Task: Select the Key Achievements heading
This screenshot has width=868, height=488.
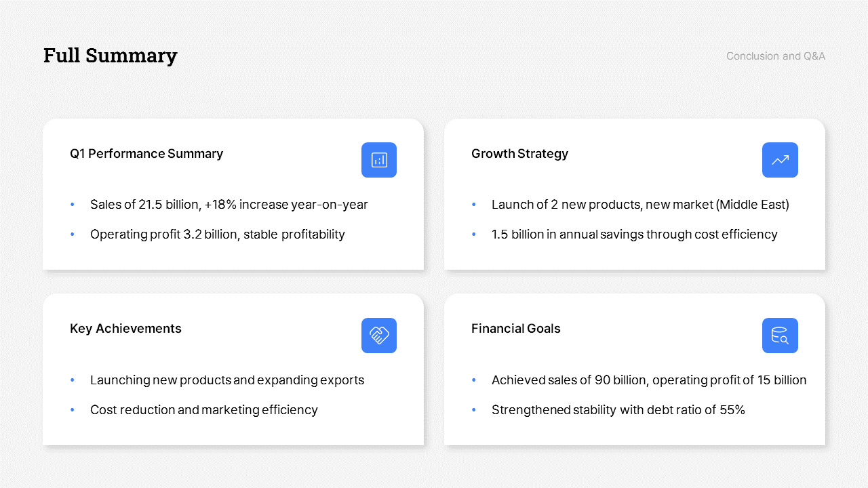Action: click(x=125, y=329)
